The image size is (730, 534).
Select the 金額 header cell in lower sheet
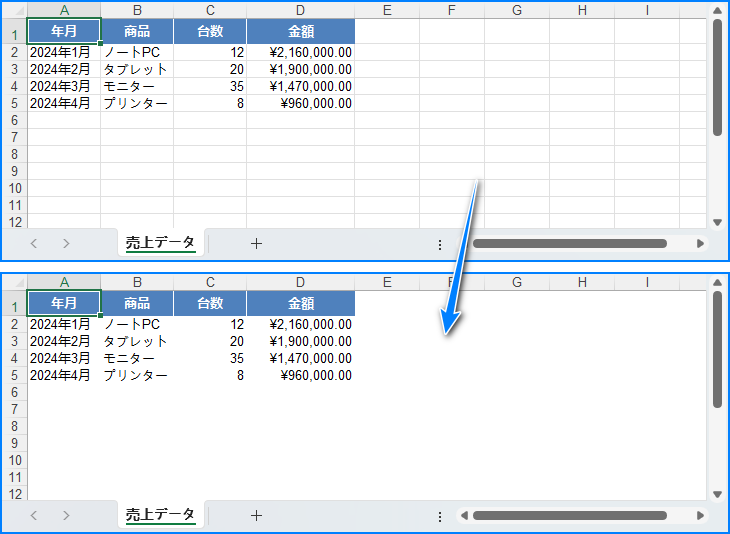click(x=301, y=303)
